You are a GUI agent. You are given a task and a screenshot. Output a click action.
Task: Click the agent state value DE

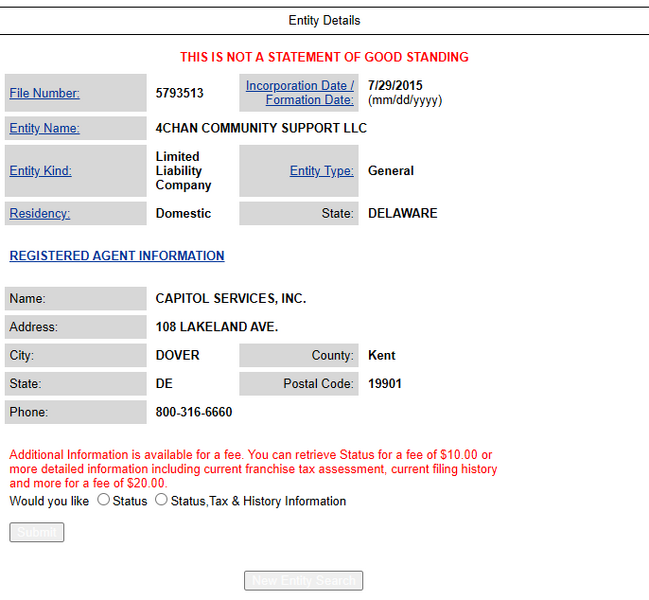tap(164, 384)
